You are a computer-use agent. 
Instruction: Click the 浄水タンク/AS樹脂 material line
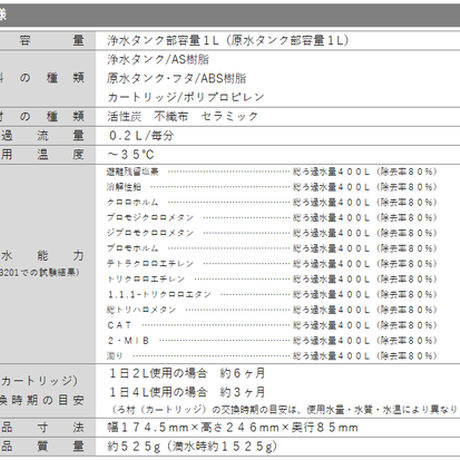coord(158,60)
